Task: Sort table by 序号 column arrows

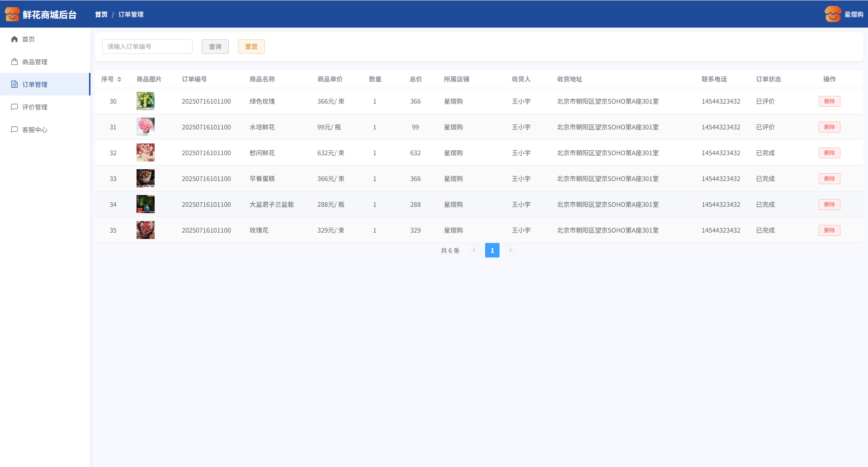Action: 119,79
